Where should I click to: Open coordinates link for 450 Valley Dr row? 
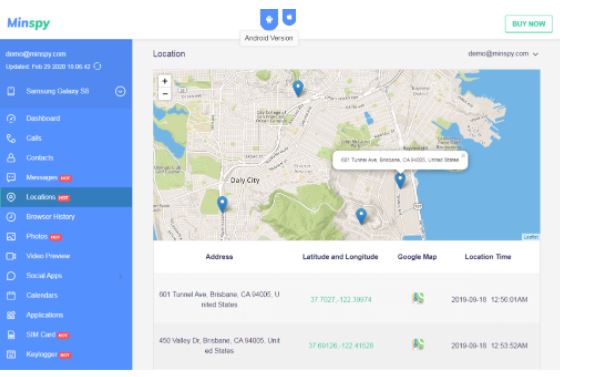click(341, 346)
